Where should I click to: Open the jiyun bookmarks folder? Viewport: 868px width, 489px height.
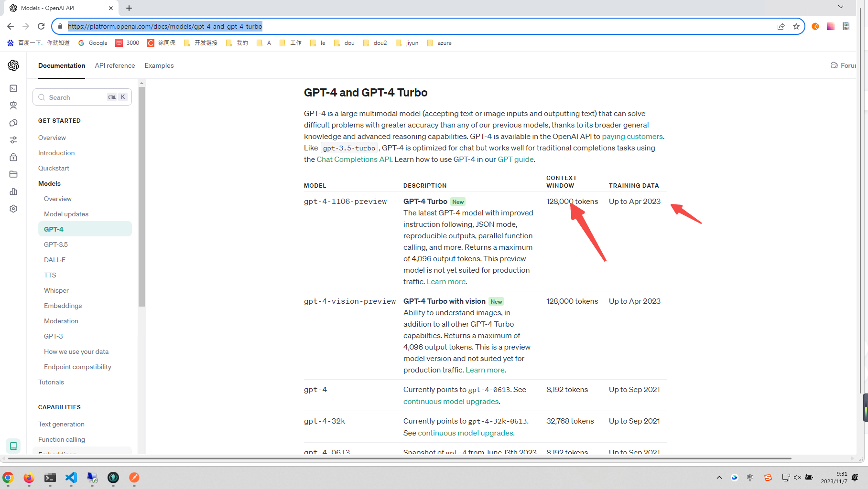407,43
